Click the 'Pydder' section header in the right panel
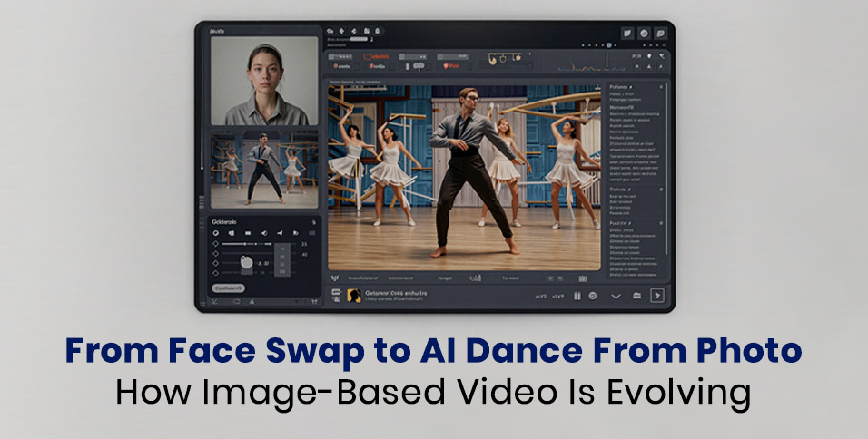The height and width of the screenshot is (439, 868). coord(618,223)
